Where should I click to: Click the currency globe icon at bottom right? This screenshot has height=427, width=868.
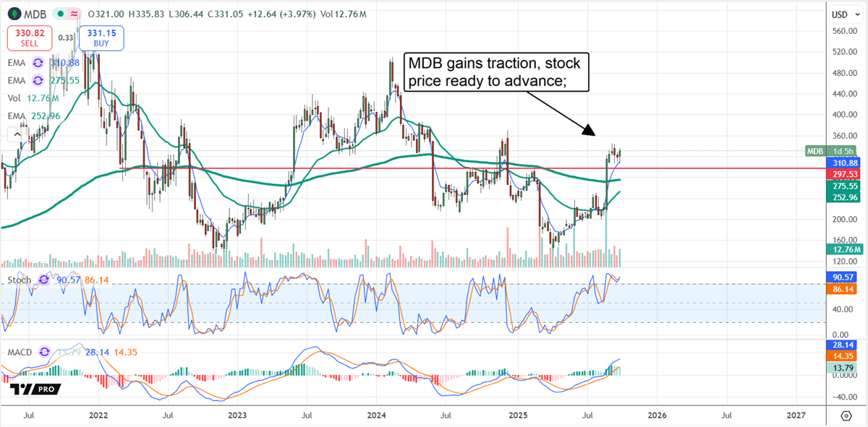pyautogui.click(x=846, y=416)
